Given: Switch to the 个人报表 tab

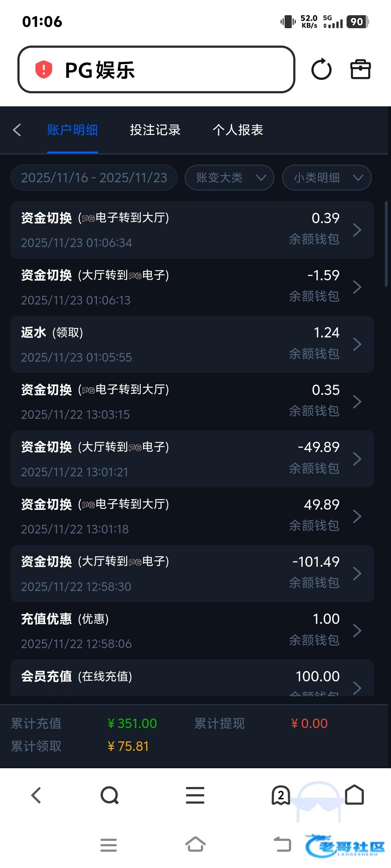Looking at the screenshot, I should [x=237, y=130].
